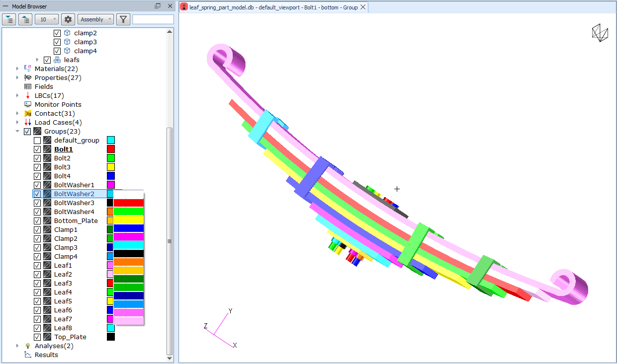Viewport: 617px width, 364px height.
Task: Expand the Materials(22) node
Action: [18, 69]
